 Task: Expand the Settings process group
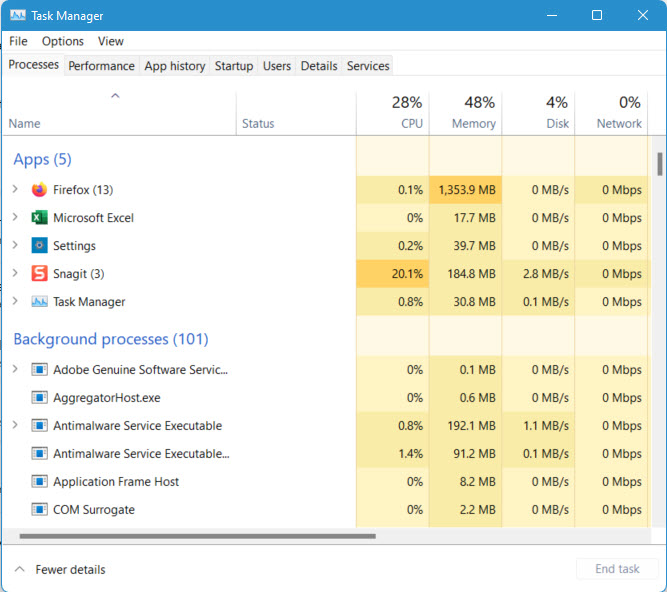tap(15, 245)
